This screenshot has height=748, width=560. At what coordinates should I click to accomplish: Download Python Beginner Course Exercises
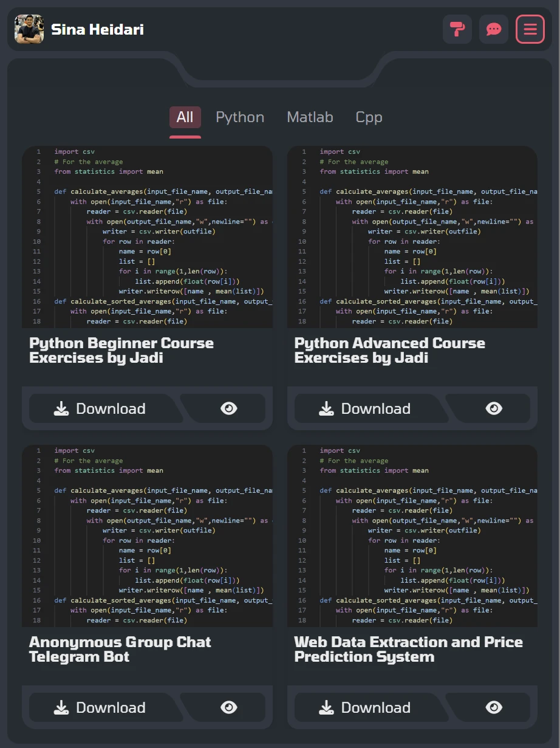coord(101,408)
